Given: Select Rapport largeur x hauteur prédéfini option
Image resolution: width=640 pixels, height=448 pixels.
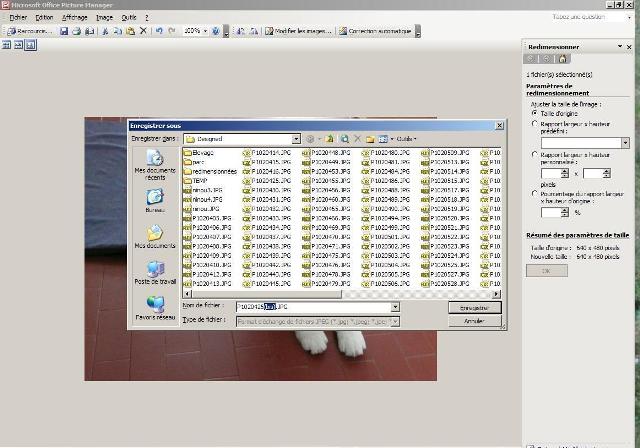Looking at the screenshot, I should [535, 124].
